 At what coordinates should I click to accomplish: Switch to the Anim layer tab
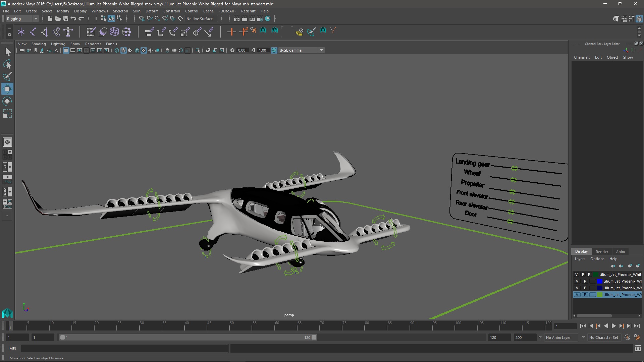pyautogui.click(x=621, y=252)
